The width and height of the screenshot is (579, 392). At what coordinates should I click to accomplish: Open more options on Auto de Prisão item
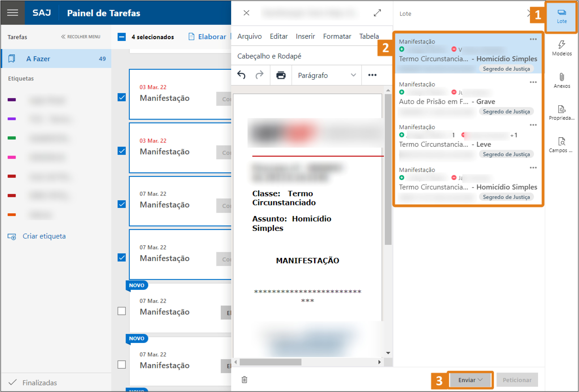(533, 82)
